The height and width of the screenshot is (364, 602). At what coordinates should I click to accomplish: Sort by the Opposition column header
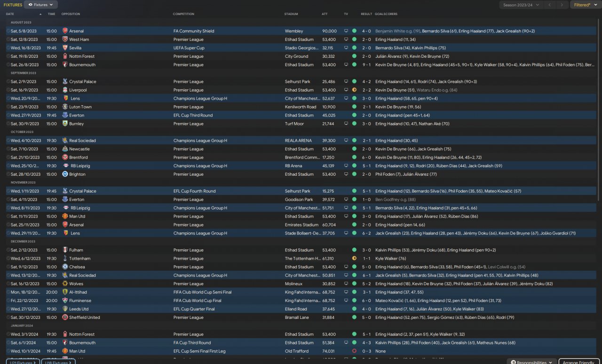(71, 14)
